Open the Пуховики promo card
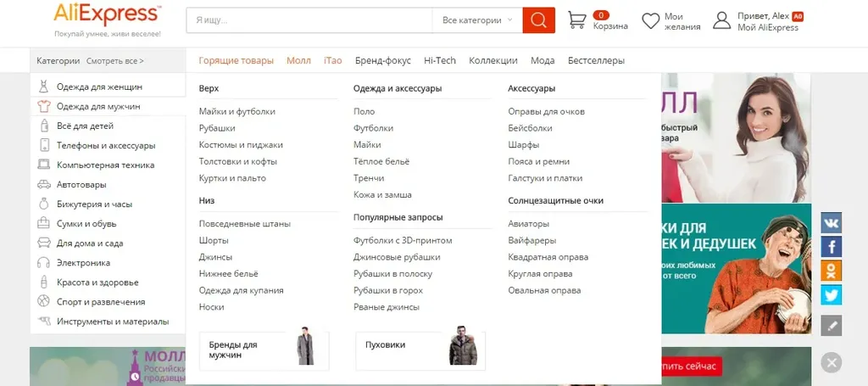 420,351
